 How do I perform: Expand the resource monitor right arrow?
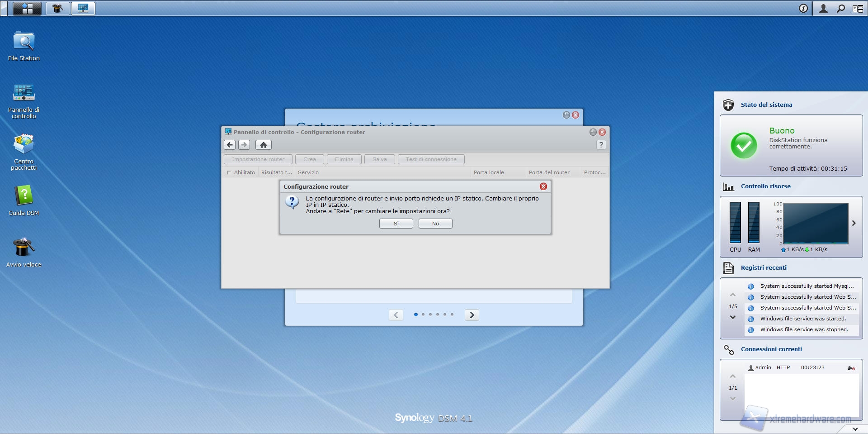pos(854,223)
